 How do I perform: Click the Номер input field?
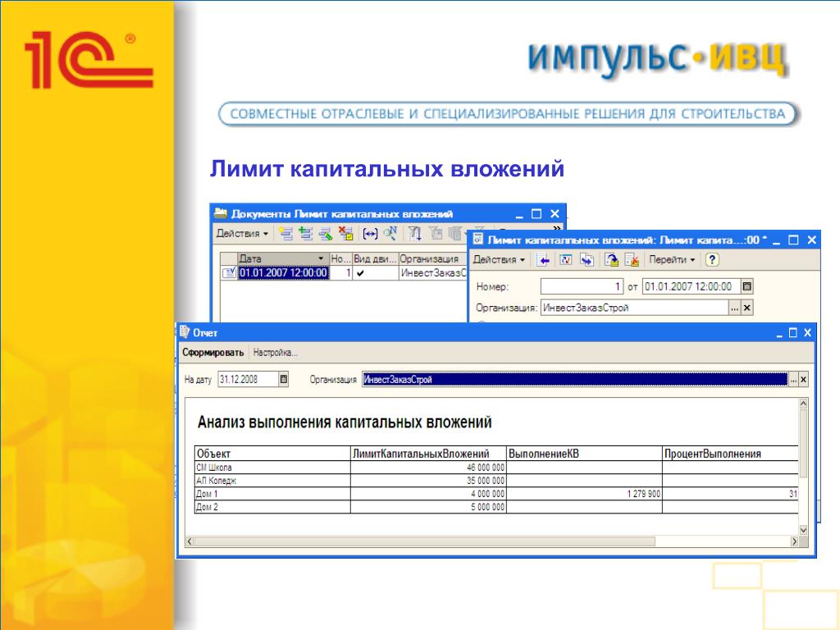coord(582,286)
